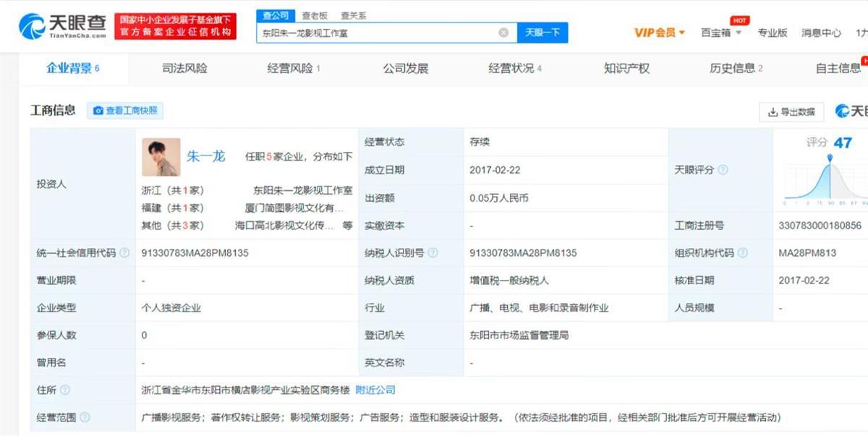Image resolution: width=868 pixels, height=436 pixels.
Task: Click the 工商注册号 value 330783000180856
Action: (820, 226)
